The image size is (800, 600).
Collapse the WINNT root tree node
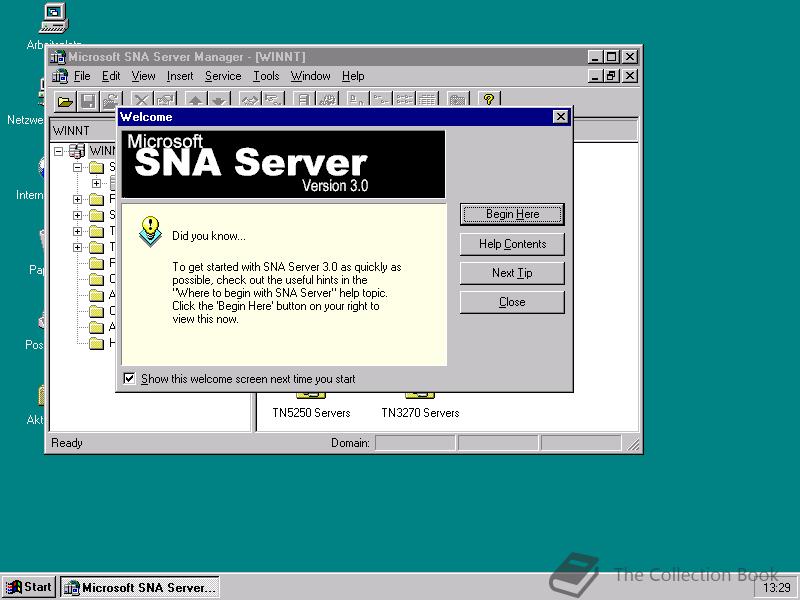[x=59, y=151]
